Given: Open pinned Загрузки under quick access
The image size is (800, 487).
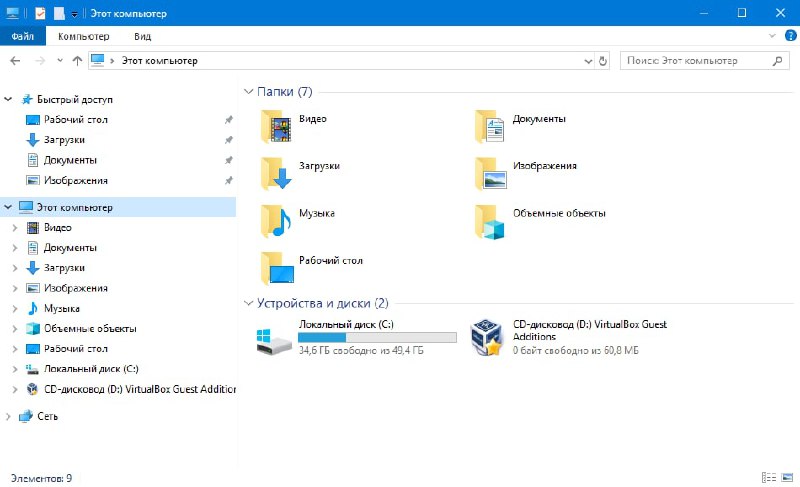Looking at the screenshot, I should click(64, 140).
